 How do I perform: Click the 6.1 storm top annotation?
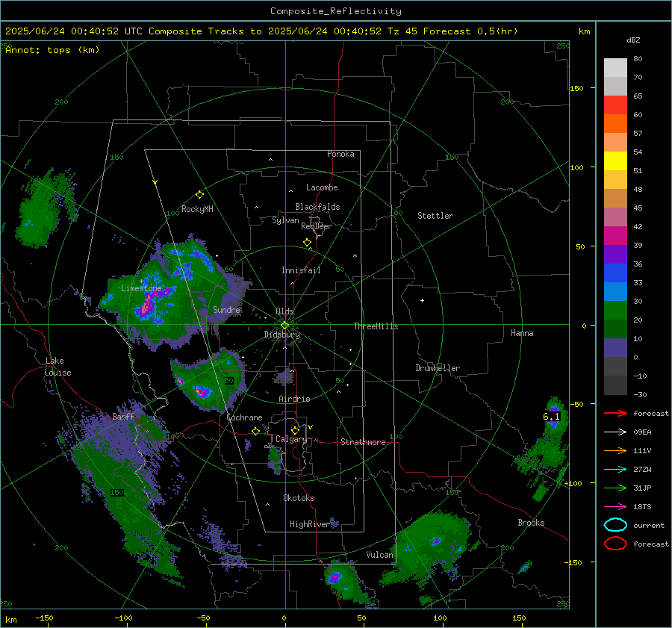[551, 417]
